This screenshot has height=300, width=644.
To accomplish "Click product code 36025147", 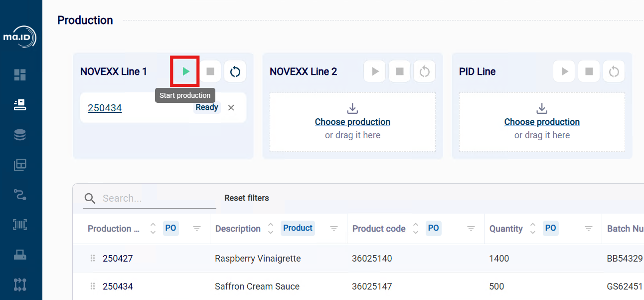I will (x=372, y=287).
